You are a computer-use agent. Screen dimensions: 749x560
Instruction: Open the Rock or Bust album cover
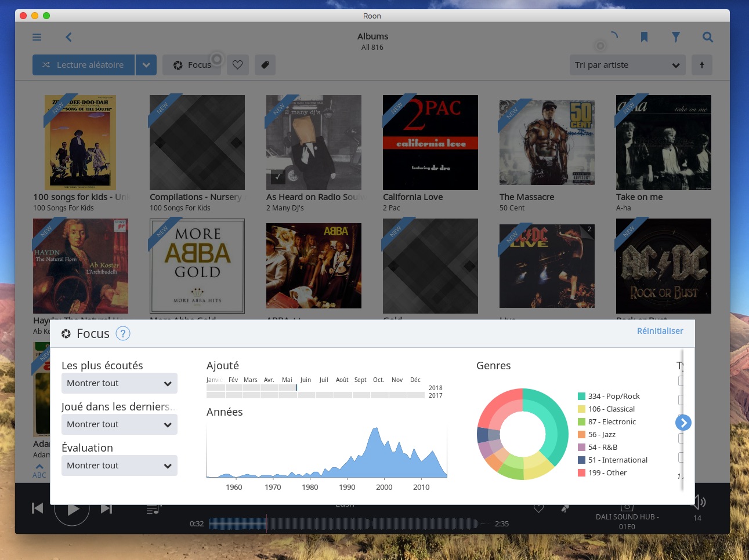pos(664,266)
